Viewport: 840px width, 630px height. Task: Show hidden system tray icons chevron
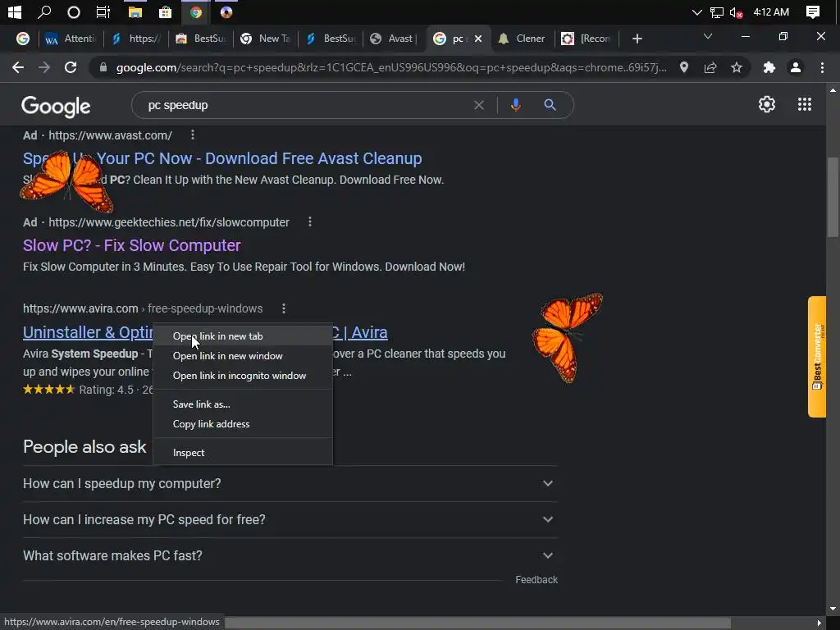[x=696, y=12]
